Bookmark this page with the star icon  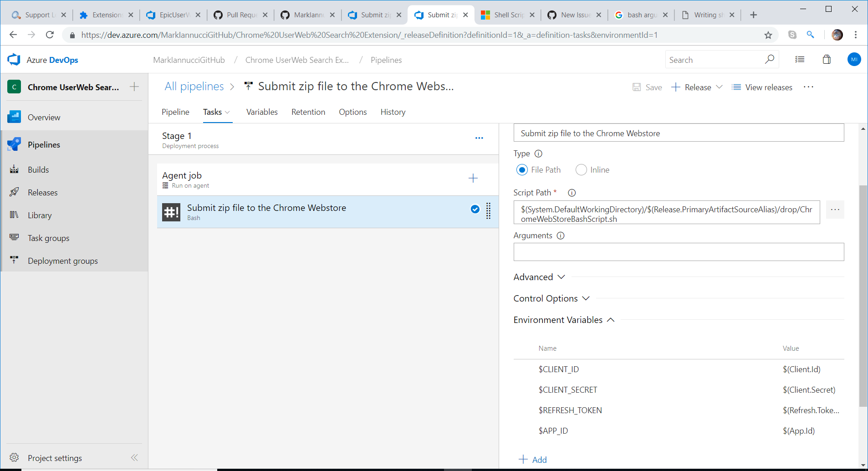(x=768, y=35)
